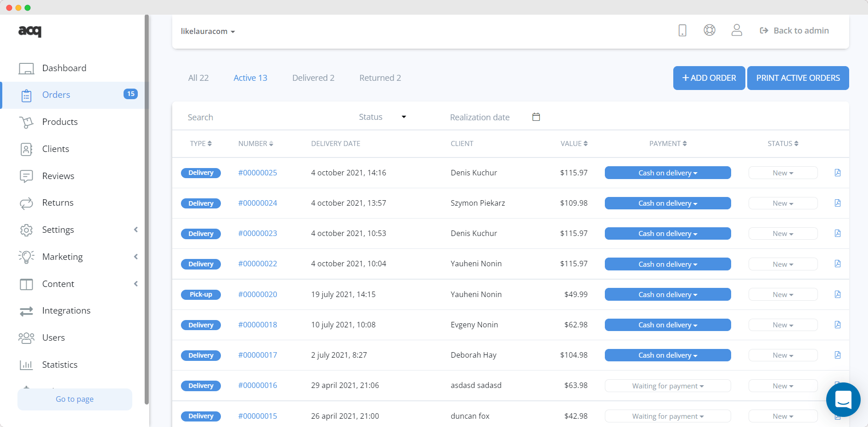Click the acq logo
868x427 pixels.
(30, 31)
